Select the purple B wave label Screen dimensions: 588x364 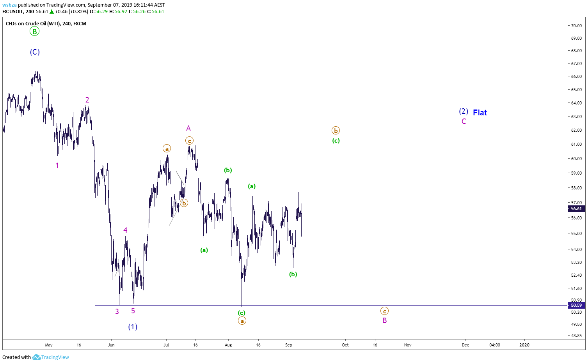pos(385,321)
